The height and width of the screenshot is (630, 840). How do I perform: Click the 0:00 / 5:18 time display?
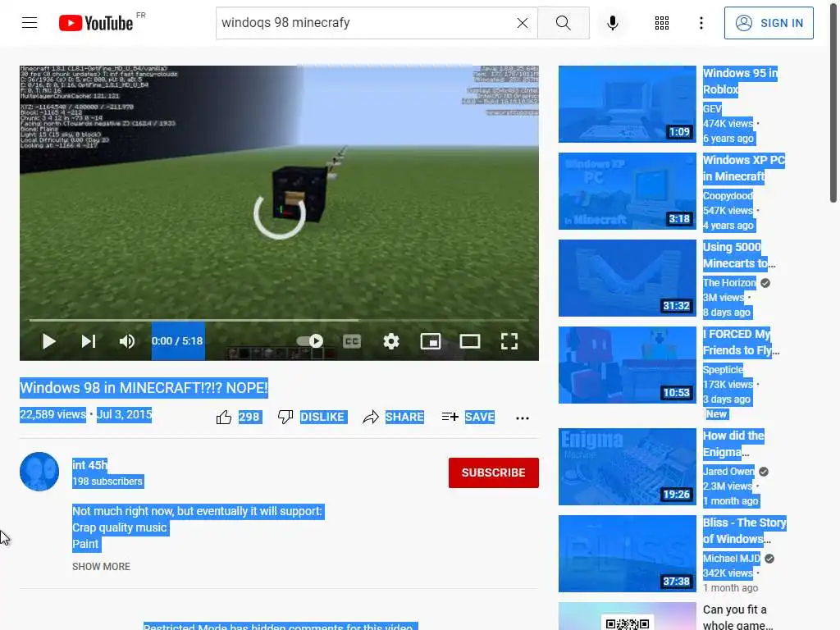point(177,341)
